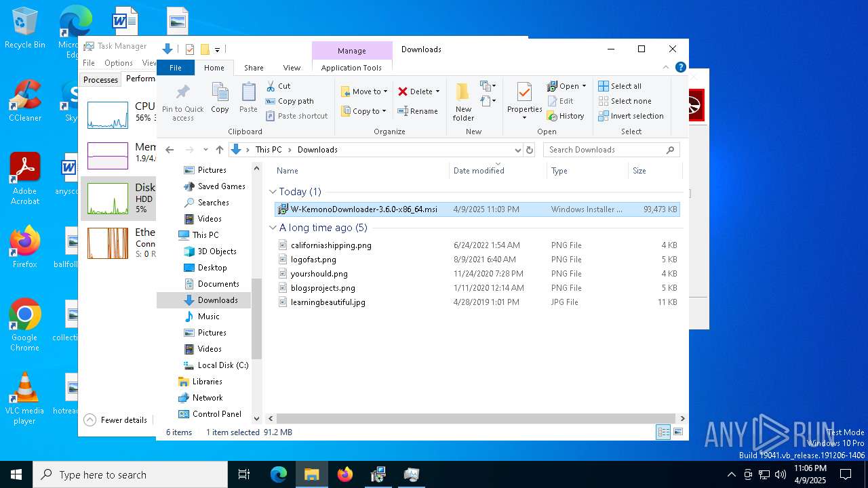Click Select all
868x488 pixels.
coord(620,86)
